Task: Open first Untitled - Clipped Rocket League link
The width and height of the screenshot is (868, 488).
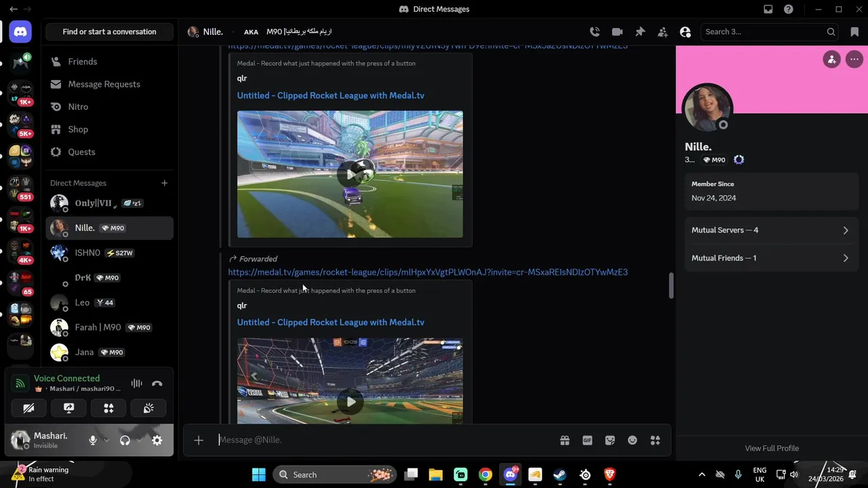Action: (x=331, y=96)
